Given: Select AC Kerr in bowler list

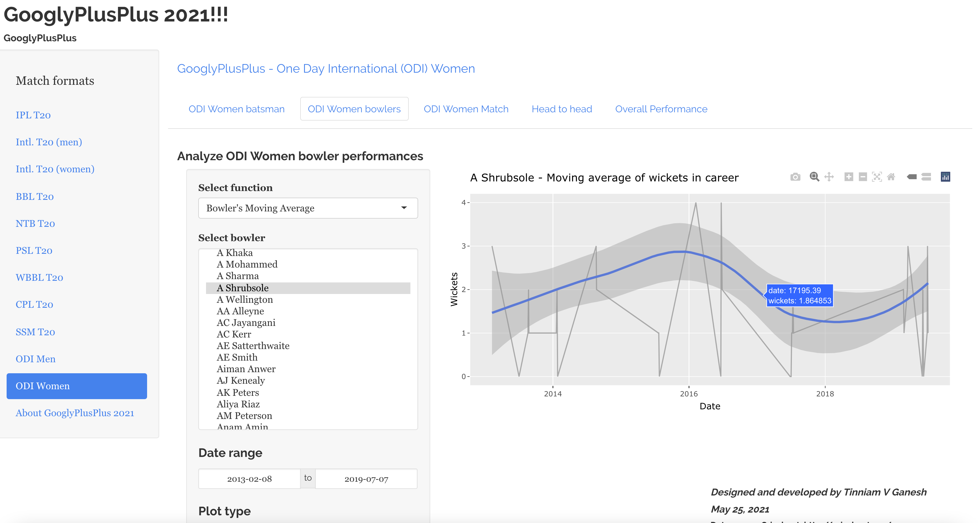Looking at the screenshot, I should pos(234,334).
